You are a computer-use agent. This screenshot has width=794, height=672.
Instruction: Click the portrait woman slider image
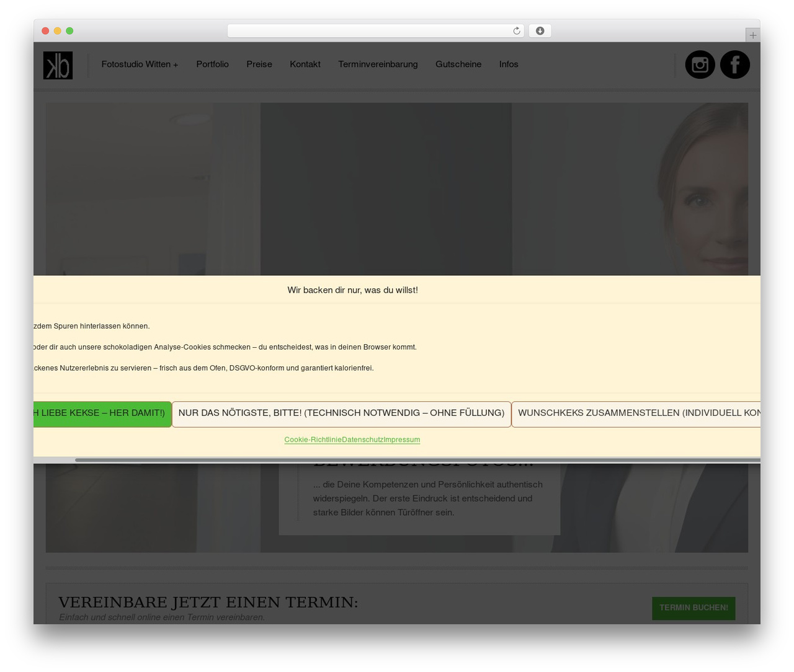[x=630, y=189]
